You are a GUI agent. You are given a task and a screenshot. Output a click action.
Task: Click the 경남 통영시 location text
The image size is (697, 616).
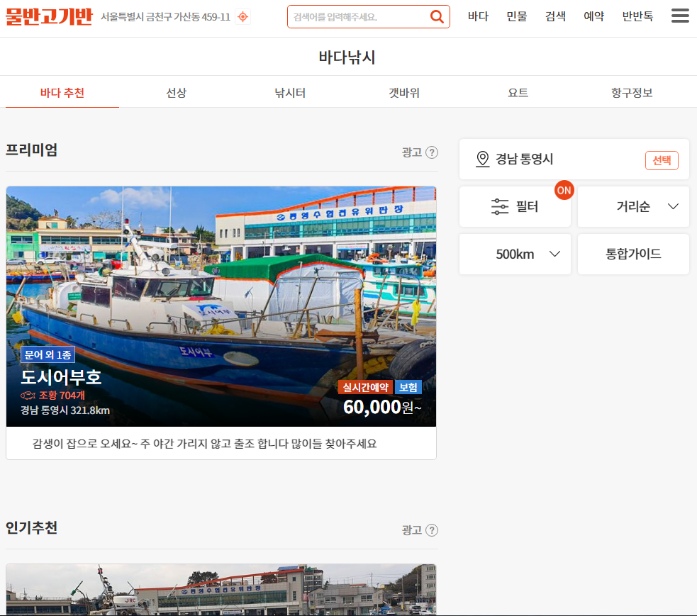click(x=524, y=159)
